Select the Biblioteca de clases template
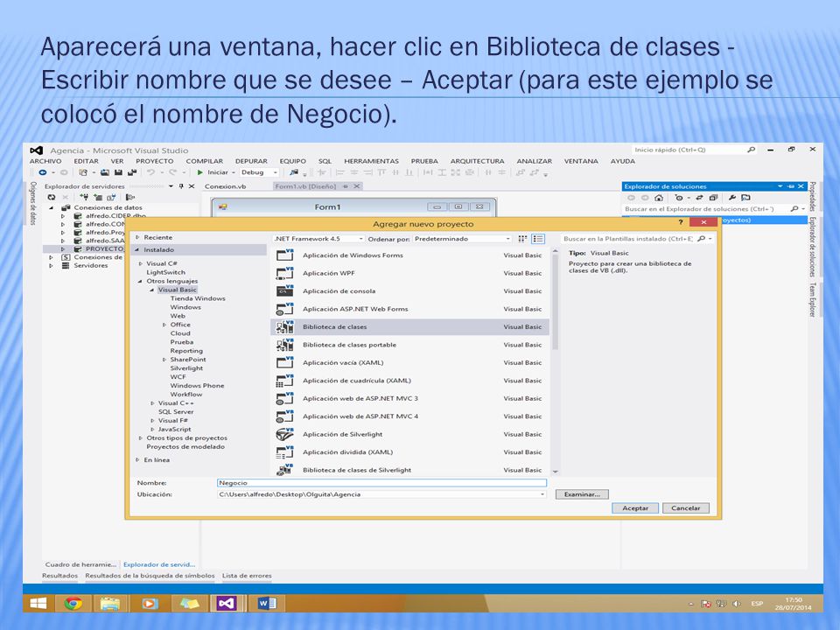 410,326
